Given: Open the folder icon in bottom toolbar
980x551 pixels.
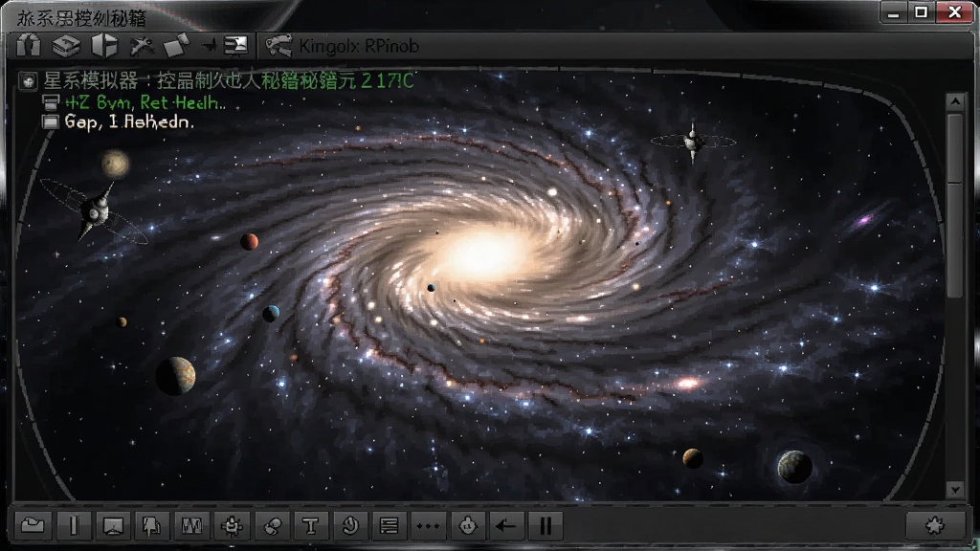Looking at the screenshot, I should tap(33, 525).
